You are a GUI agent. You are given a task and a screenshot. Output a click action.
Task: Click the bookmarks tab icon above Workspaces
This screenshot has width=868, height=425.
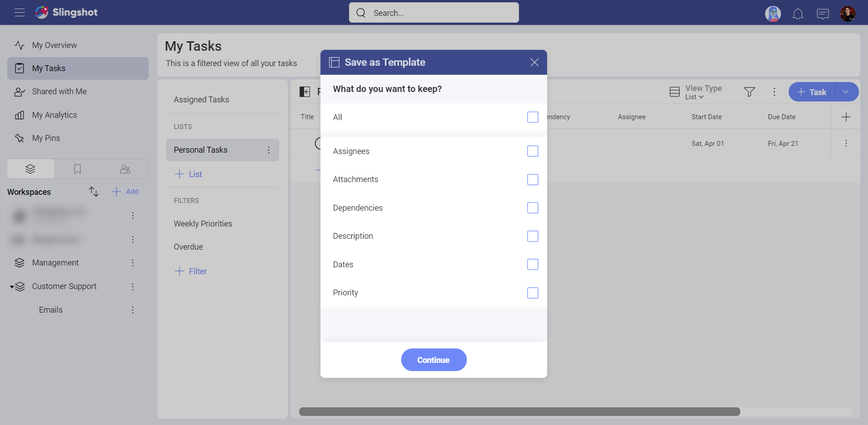point(77,169)
